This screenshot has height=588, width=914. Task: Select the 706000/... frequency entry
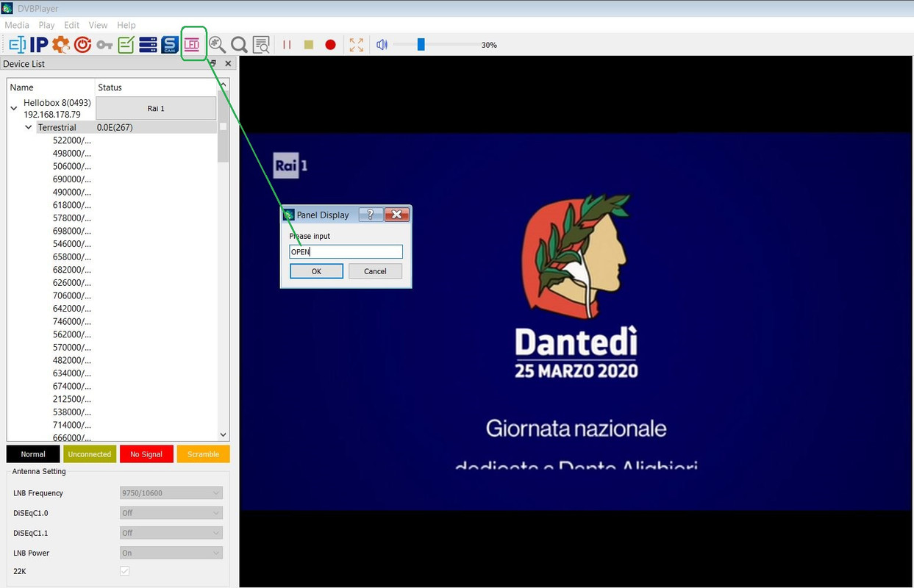tap(72, 295)
